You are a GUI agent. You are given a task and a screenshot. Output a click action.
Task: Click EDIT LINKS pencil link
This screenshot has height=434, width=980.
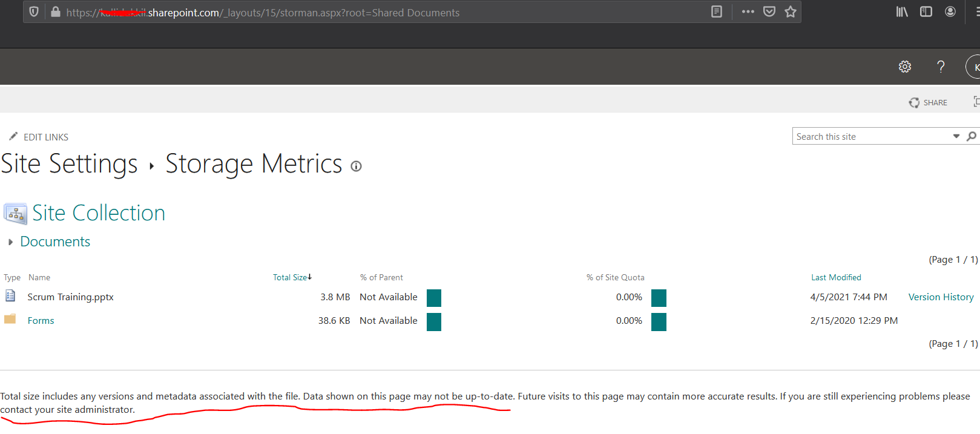(x=39, y=137)
